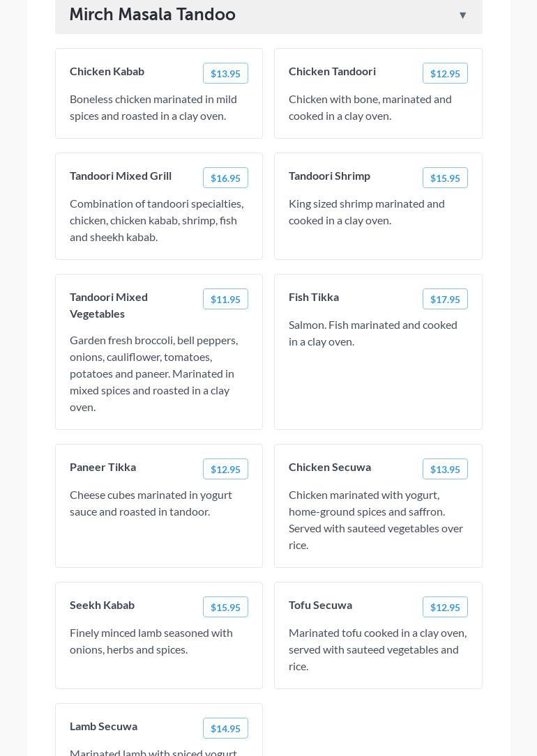
Task: Click the Tofu Secuwa description text
Action: click(377, 649)
